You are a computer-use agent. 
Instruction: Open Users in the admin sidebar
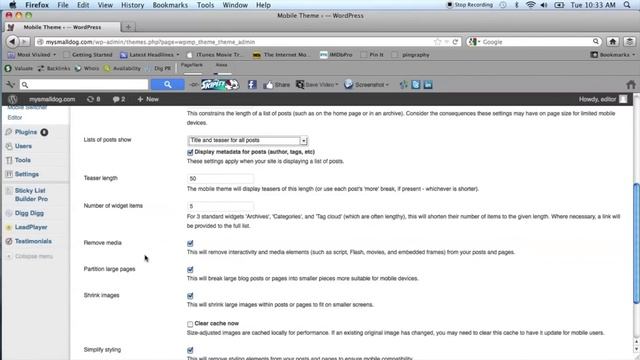[23, 146]
